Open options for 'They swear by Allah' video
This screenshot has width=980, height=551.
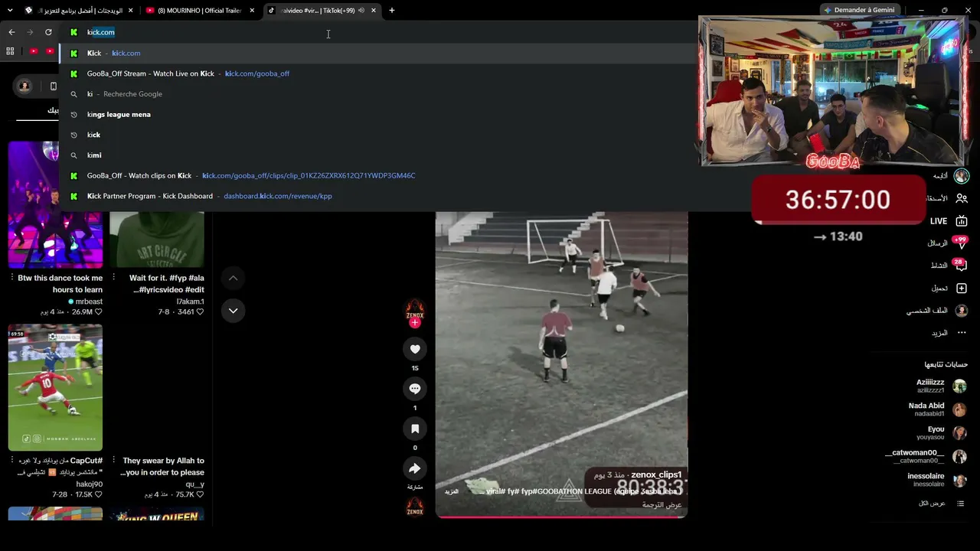(x=113, y=461)
